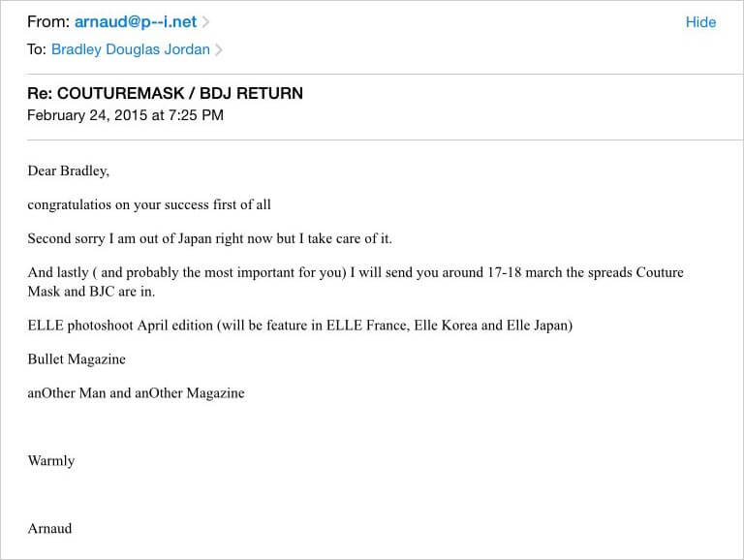Click the And lastly paragraph first line
This screenshot has height=560, width=744.
coord(356,272)
